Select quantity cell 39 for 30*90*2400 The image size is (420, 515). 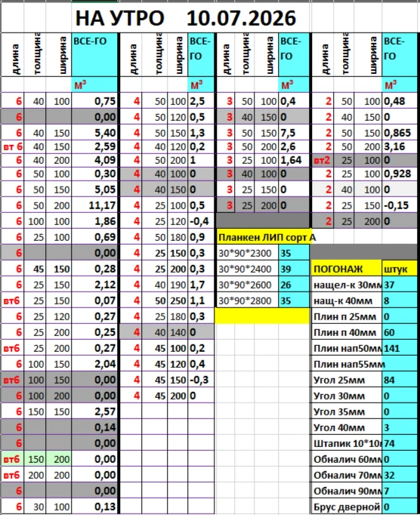(x=294, y=269)
